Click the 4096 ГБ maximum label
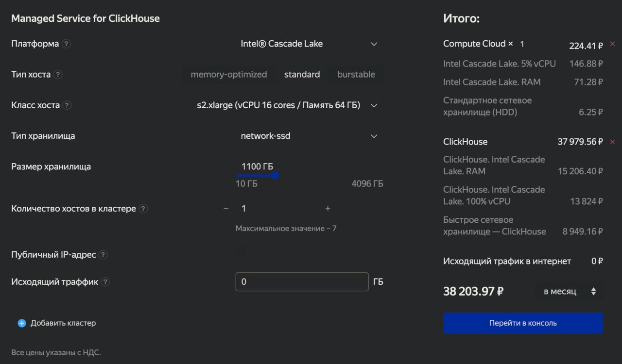 point(367,184)
